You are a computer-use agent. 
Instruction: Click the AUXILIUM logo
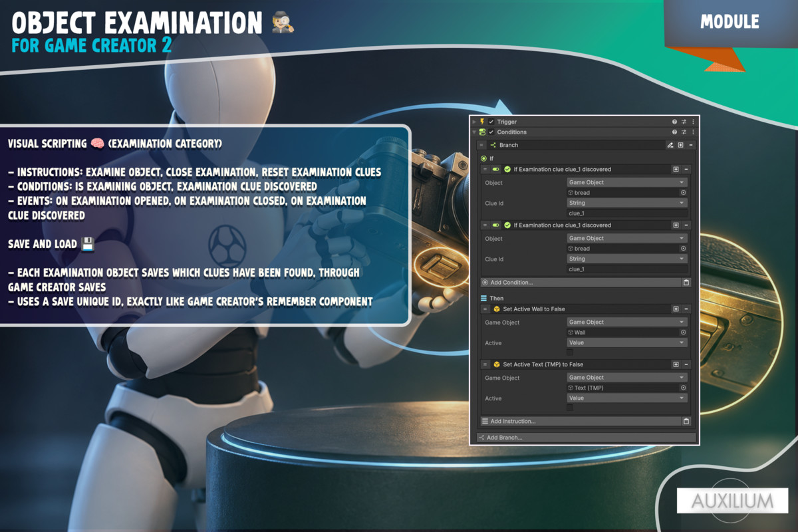point(732,501)
